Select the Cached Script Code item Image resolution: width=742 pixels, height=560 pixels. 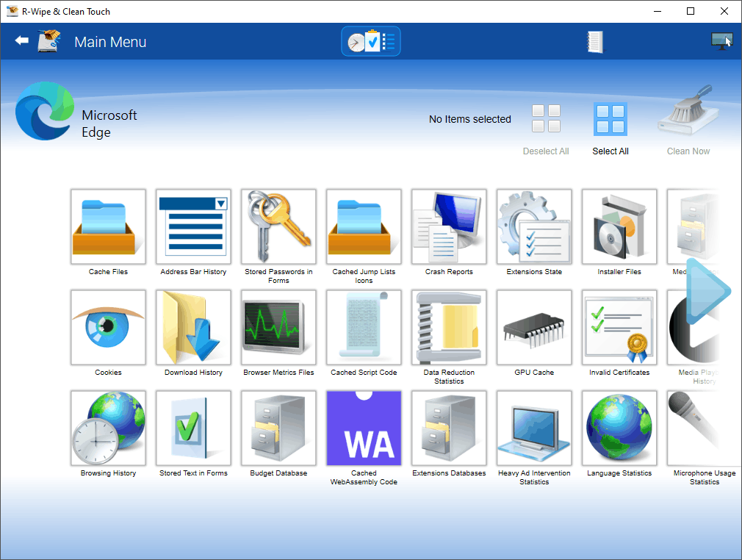(x=364, y=328)
